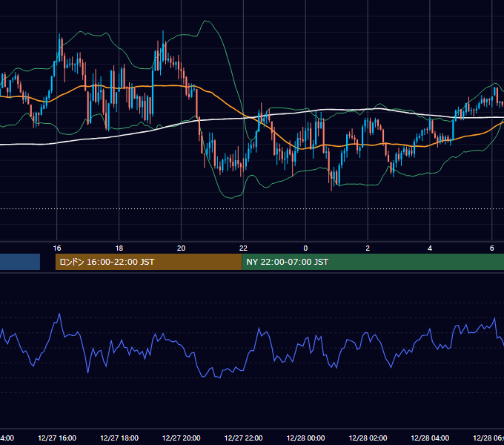Click the blue session bar before ロンドン
Screen dimensions: 504x445
[20, 262]
